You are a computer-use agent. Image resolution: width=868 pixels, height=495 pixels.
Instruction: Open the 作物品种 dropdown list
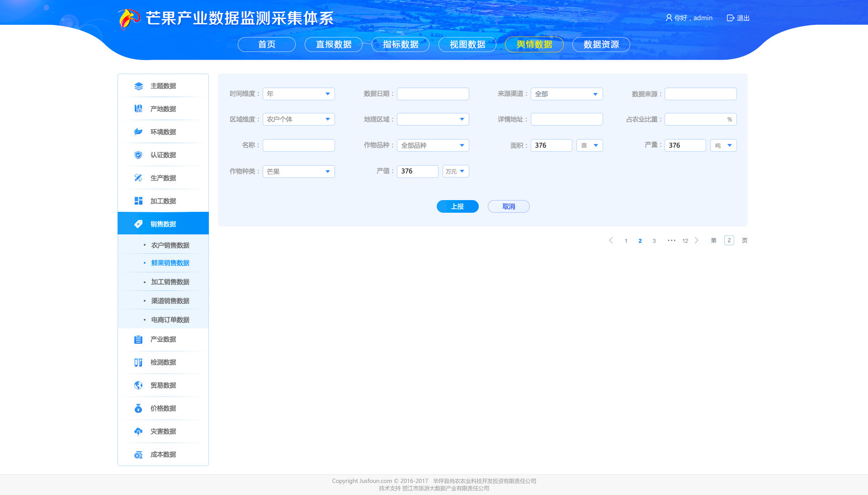click(x=433, y=145)
